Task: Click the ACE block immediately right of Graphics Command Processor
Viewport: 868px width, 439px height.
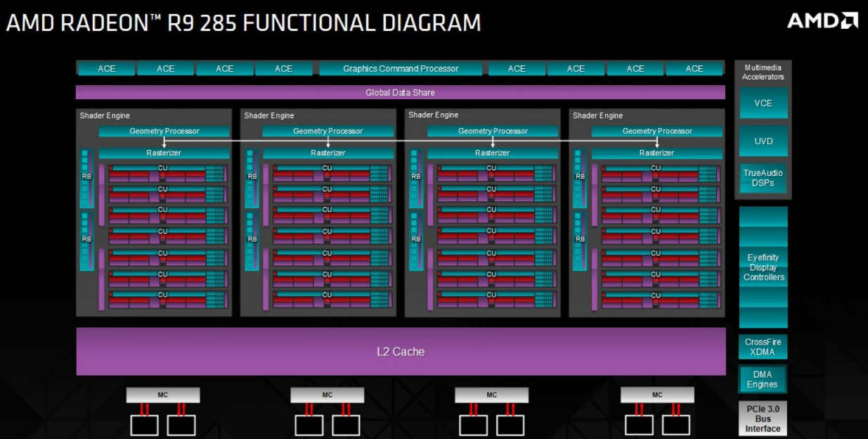Action: tap(517, 69)
